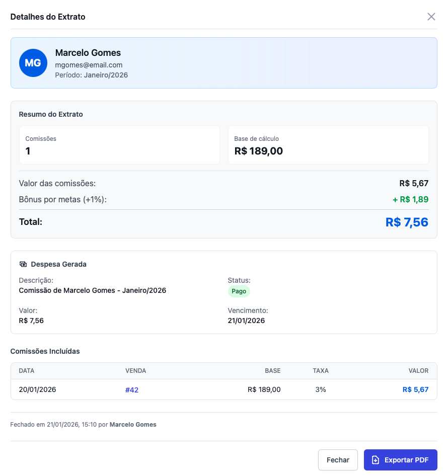The width and height of the screenshot is (448, 476).
Task: Close the Detalhes do Extrato dialog
Action: click(x=431, y=17)
